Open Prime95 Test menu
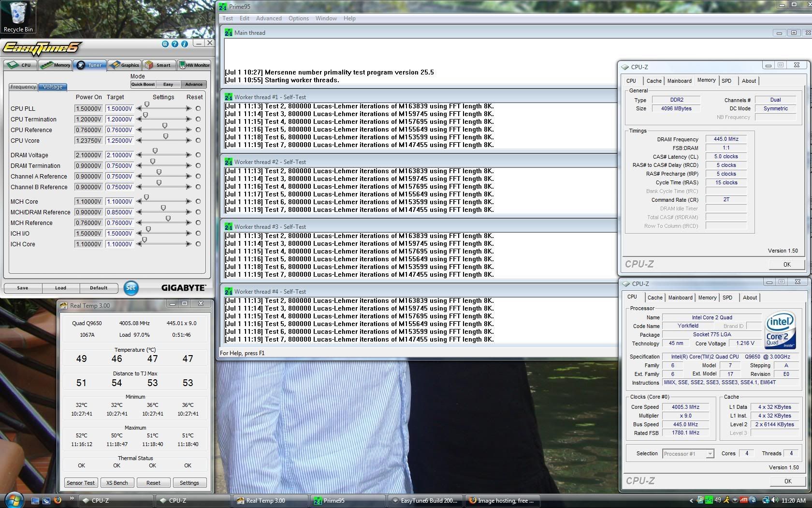This screenshot has height=508, width=812. (228, 18)
